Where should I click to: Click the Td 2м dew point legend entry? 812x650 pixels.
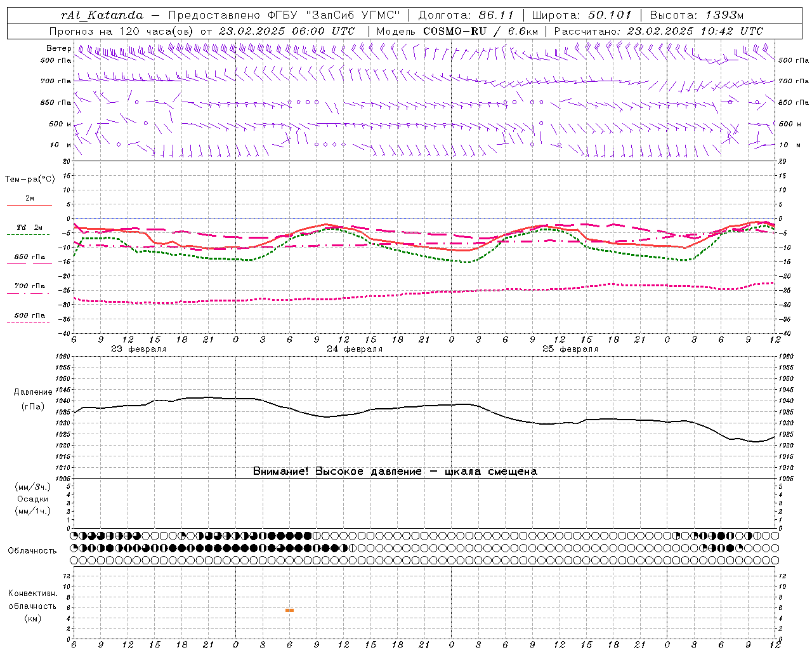pos(30,227)
